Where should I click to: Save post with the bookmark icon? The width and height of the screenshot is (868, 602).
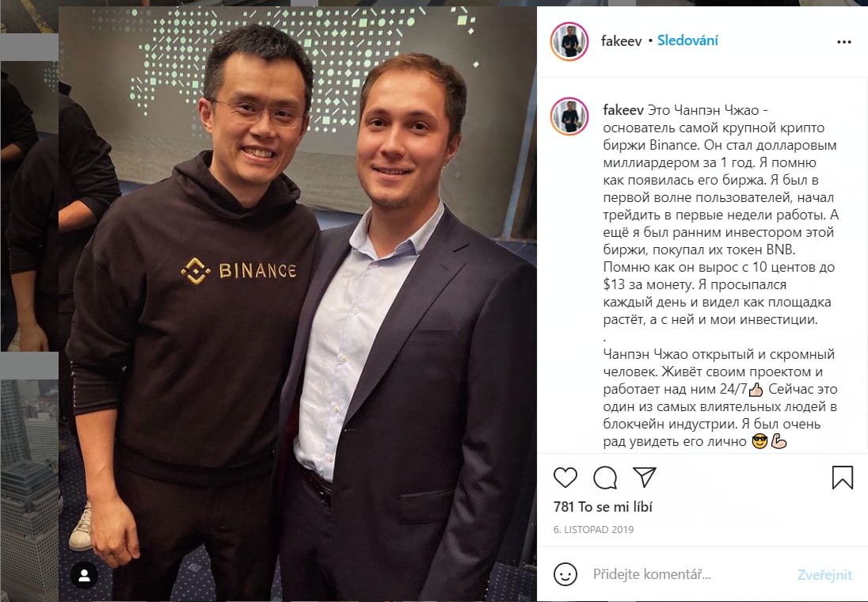click(x=843, y=478)
